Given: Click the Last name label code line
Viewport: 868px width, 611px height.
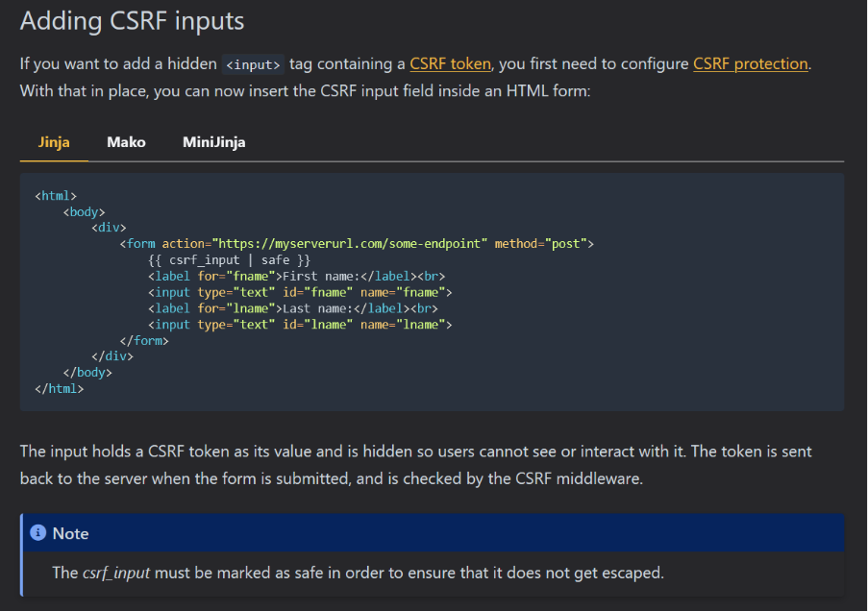Looking at the screenshot, I should (x=292, y=308).
